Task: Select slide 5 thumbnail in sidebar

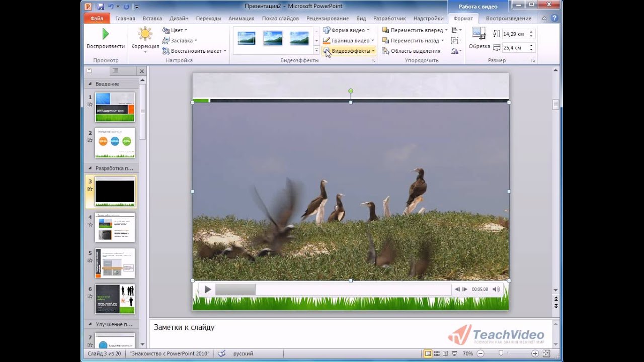Action: pyautogui.click(x=114, y=263)
